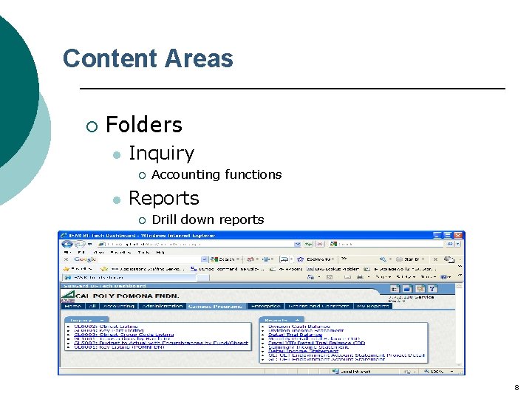Select the Campus Programs dashboard tab
Screen dimensions: 532x399
point(215,306)
